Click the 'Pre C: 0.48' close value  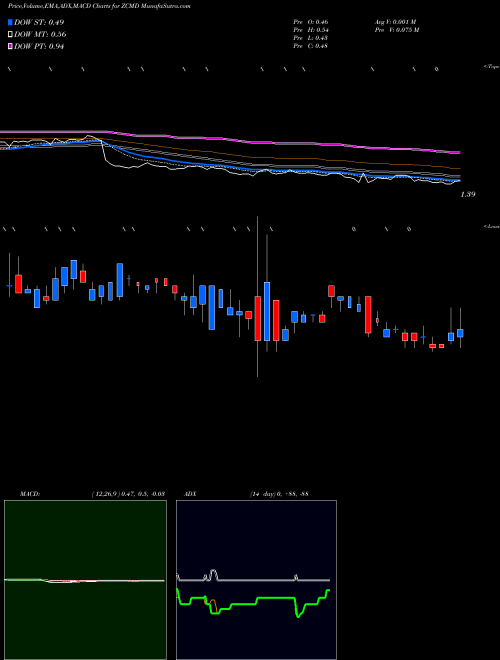coord(311,46)
